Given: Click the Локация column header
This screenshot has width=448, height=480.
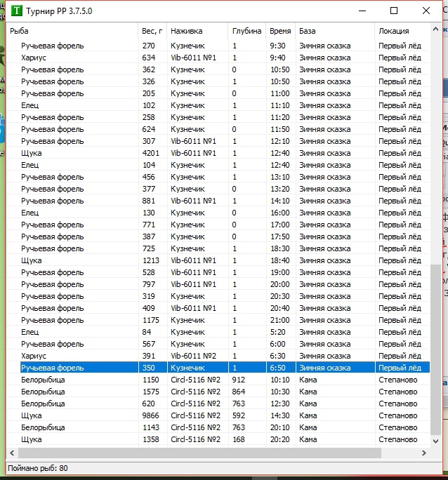Looking at the screenshot, I should click(402, 31).
